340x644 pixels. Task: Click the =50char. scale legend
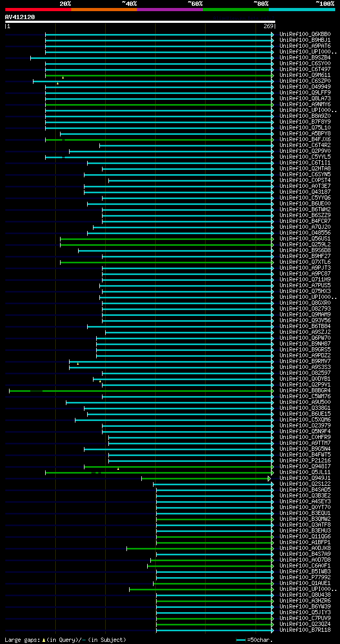click(x=254, y=640)
